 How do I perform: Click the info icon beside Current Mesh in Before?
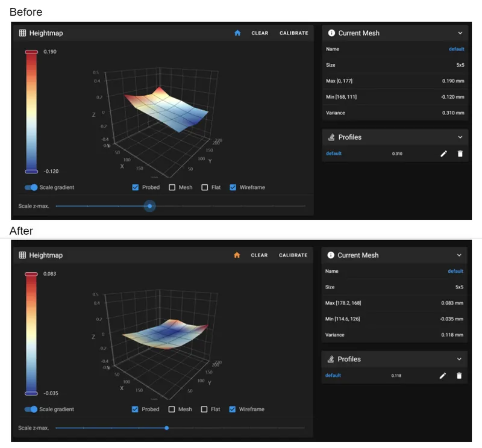click(331, 33)
